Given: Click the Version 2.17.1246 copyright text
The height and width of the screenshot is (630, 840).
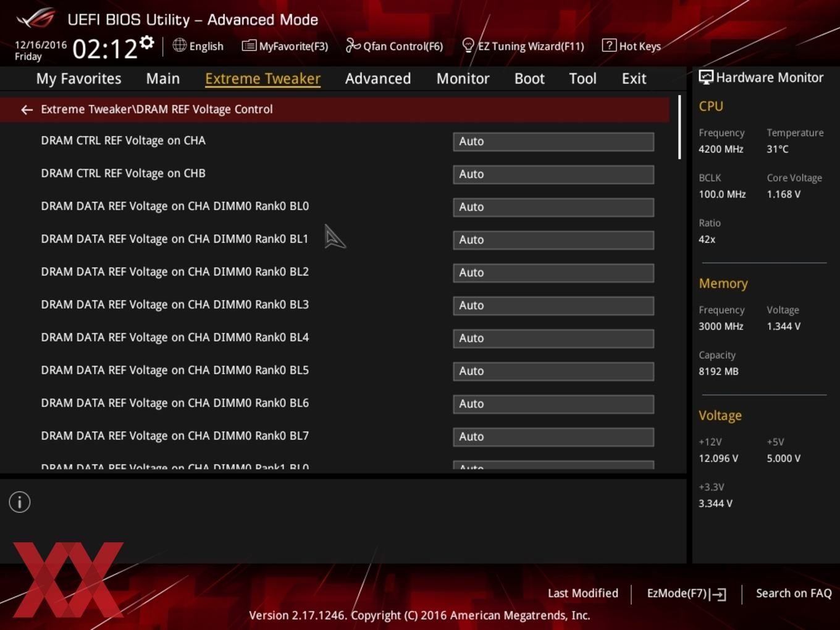Looking at the screenshot, I should (419, 615).
